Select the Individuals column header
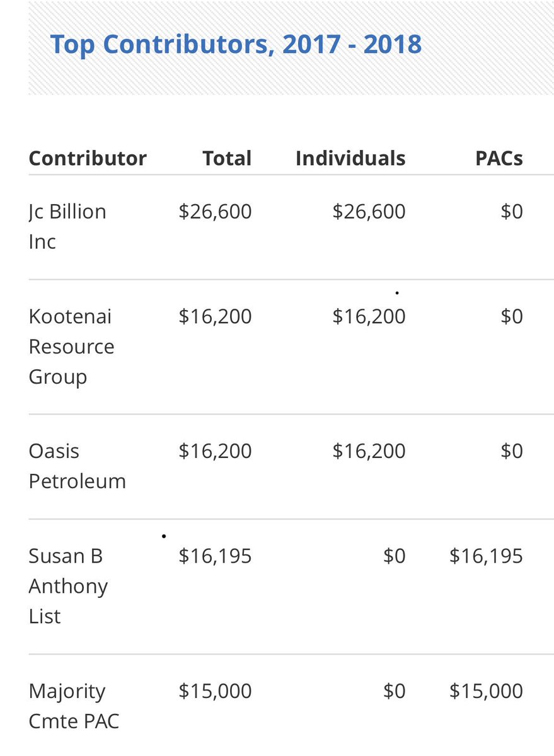This screenshot has height=756, width=554. pyautogui.click(x=350, y=158)
